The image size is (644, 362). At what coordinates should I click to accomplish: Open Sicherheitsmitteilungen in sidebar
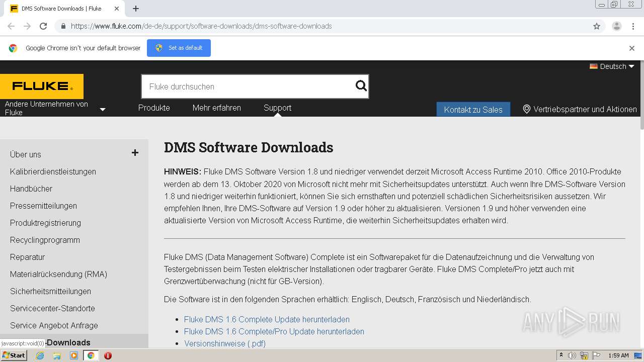pyautogui.click(x=50, y=291)
